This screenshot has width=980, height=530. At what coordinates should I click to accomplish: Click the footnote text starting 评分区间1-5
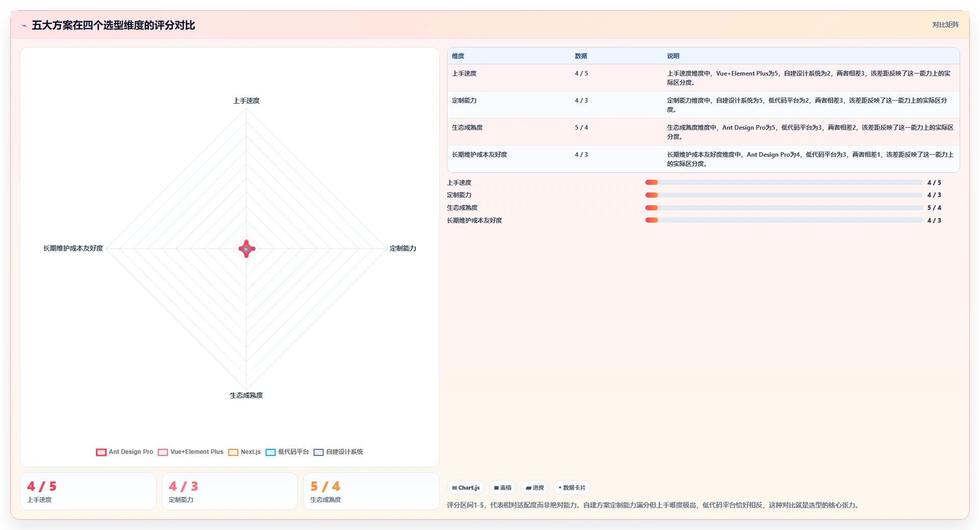click(654, 505)
